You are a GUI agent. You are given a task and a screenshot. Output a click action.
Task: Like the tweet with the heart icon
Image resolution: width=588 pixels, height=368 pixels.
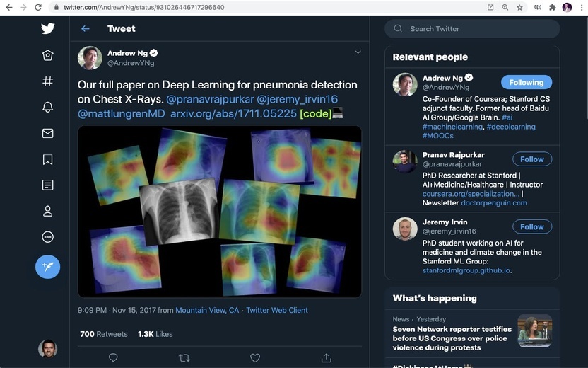pyautogui.click(x=255, y=358)
